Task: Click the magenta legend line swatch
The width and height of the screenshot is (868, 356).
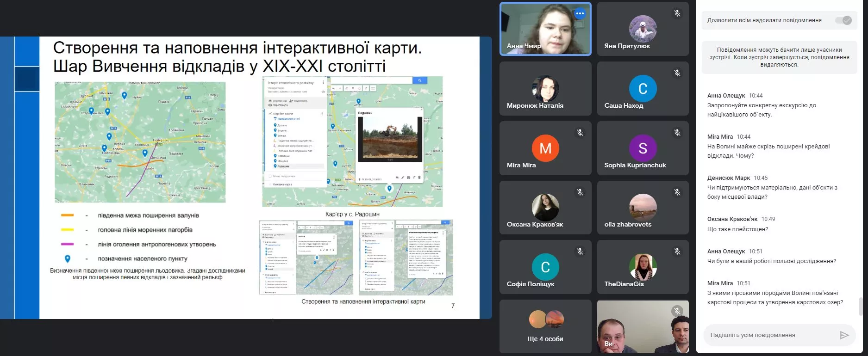Action: tap(68, 244)
